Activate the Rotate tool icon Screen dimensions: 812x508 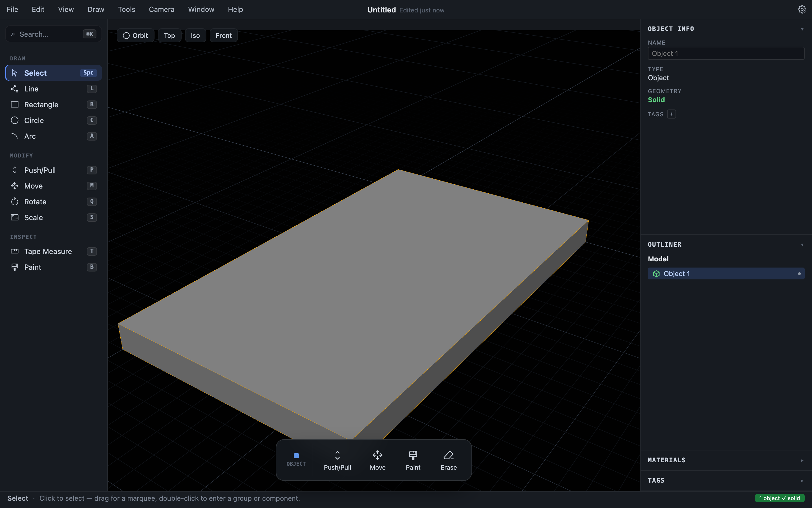point(14,202)
